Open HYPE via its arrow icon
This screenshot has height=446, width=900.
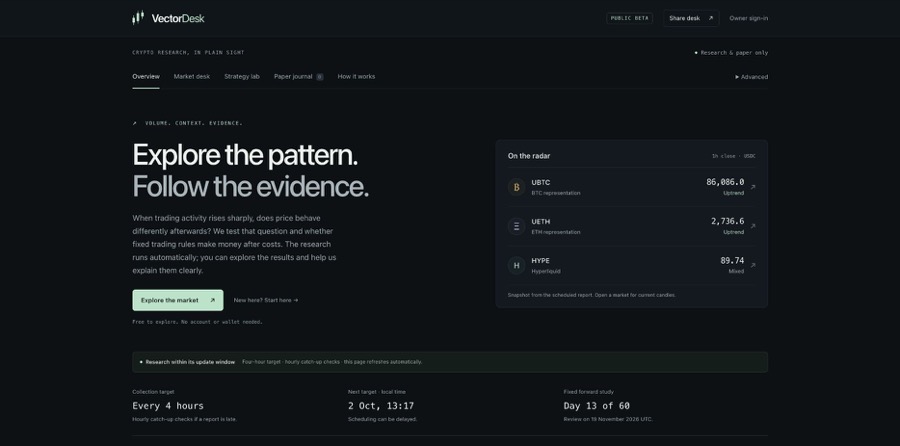click(753, 265)
